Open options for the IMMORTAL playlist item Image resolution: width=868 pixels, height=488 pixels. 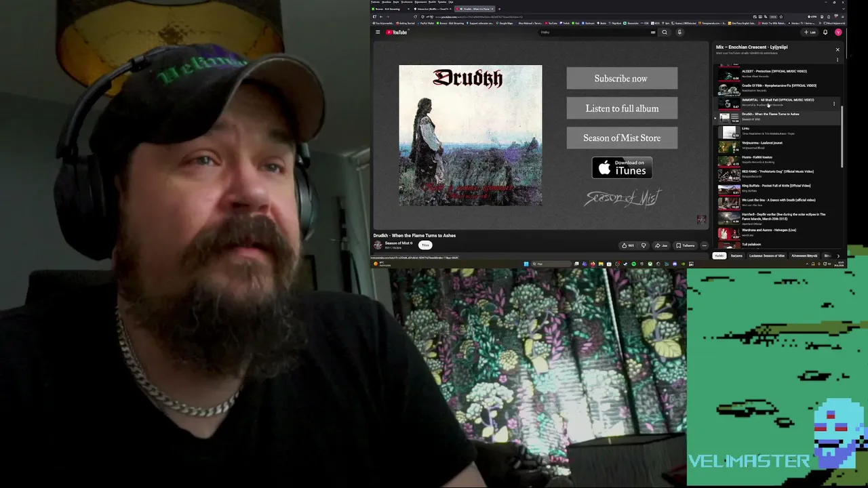pos(834,104)
